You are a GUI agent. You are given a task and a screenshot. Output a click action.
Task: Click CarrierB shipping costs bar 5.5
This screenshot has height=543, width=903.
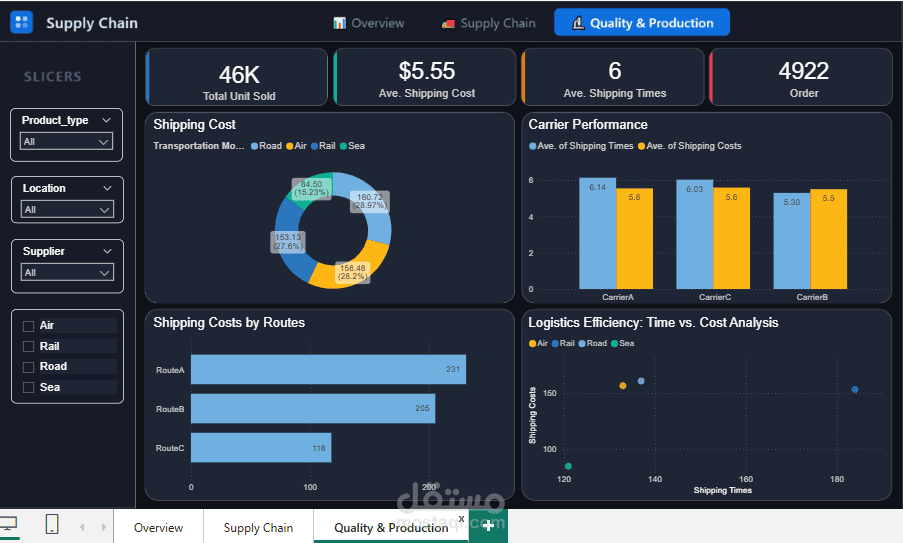[828, 239]
